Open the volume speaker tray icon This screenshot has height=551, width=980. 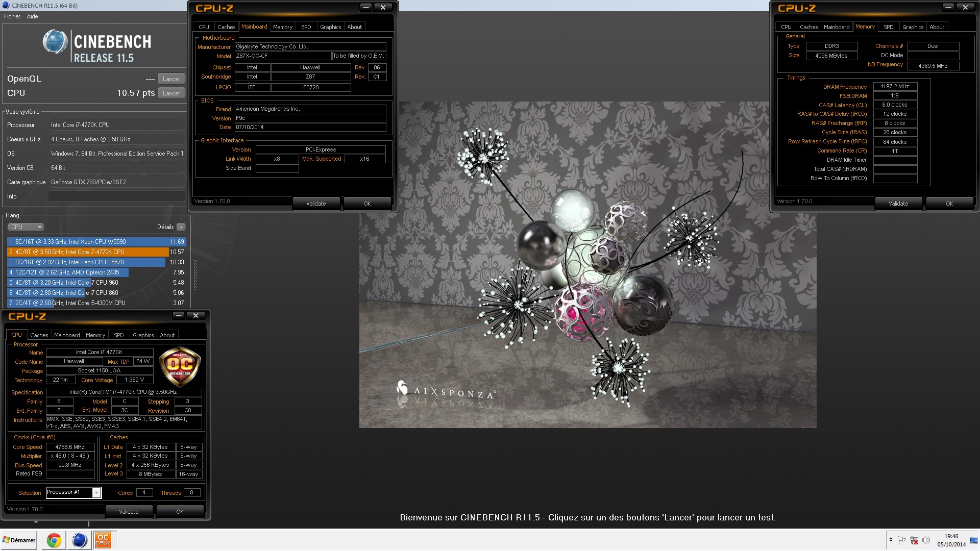pos(926,540)
